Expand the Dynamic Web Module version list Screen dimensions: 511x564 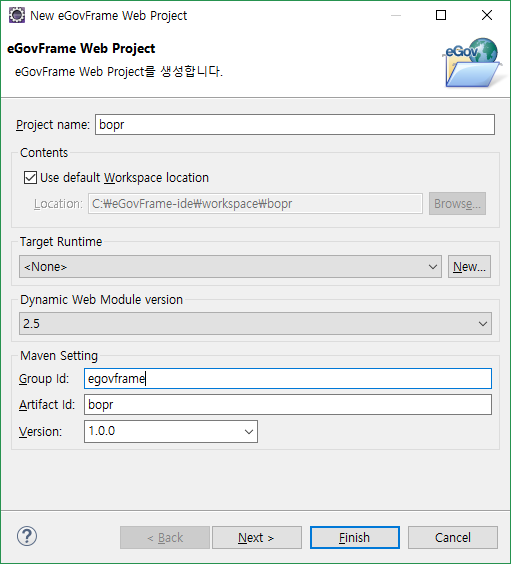(255, 323)
